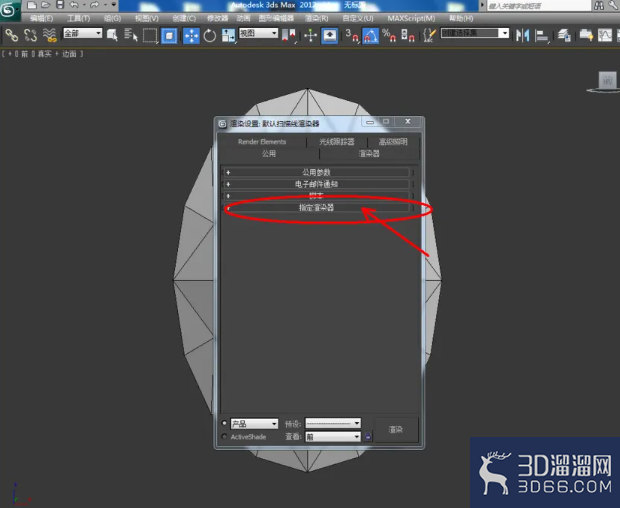Open the MAXScript (M) menu
Viewport: 620px width, 508px height.
411,18
